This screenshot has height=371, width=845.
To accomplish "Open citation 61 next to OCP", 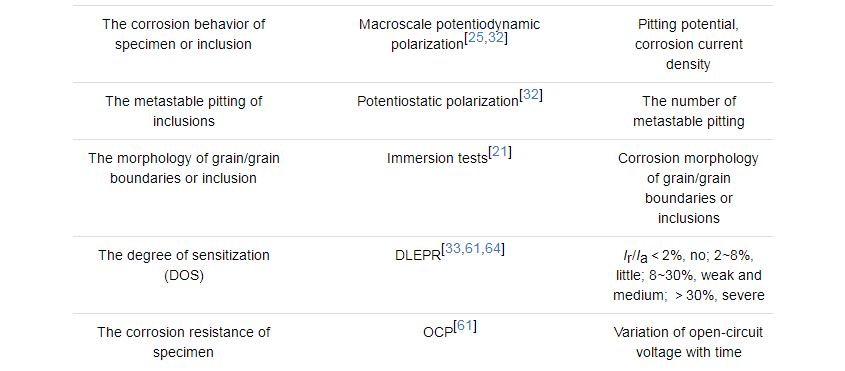I will coord(465,327).
